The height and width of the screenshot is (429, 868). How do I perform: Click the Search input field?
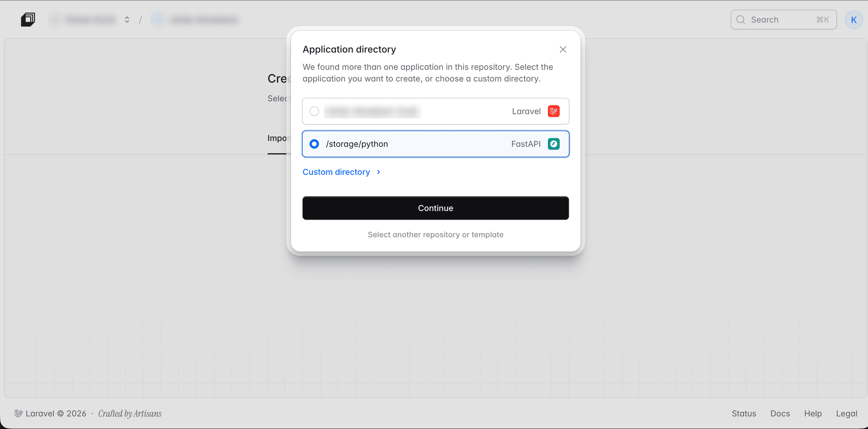[x=783, y=20]
